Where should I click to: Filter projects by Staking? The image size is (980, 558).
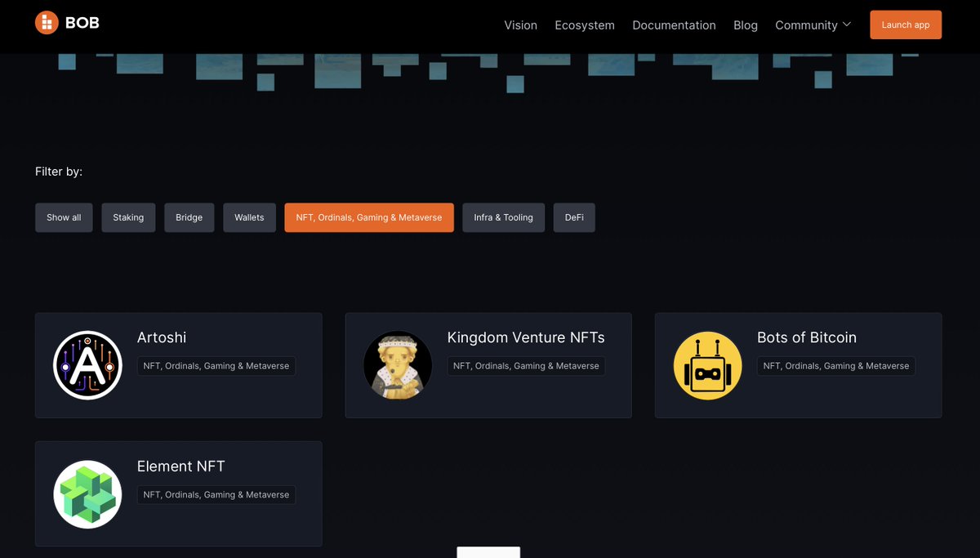(x=128, y=217)
